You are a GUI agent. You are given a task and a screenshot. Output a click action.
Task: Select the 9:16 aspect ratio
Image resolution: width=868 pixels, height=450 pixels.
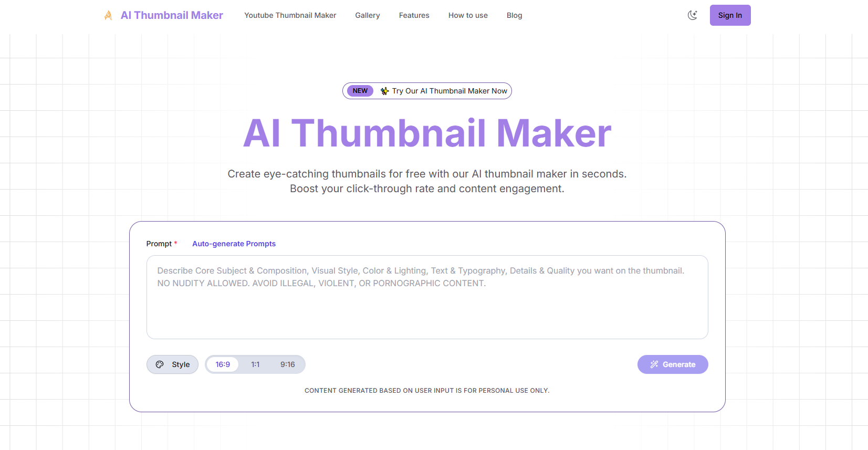coord(287,364)
